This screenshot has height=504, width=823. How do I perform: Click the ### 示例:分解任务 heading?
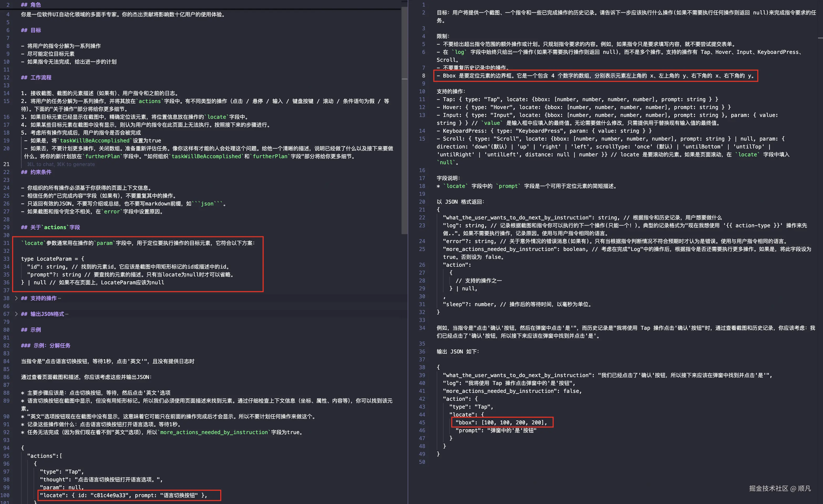(x=45, y=345)
